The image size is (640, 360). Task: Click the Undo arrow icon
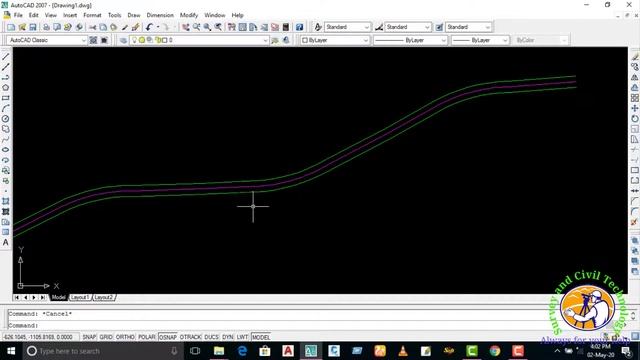149,27
